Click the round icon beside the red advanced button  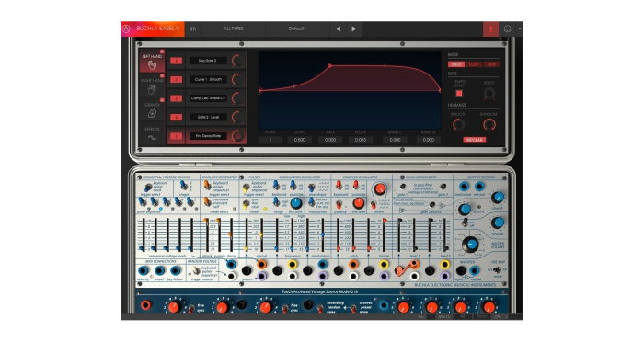(508, 29)
